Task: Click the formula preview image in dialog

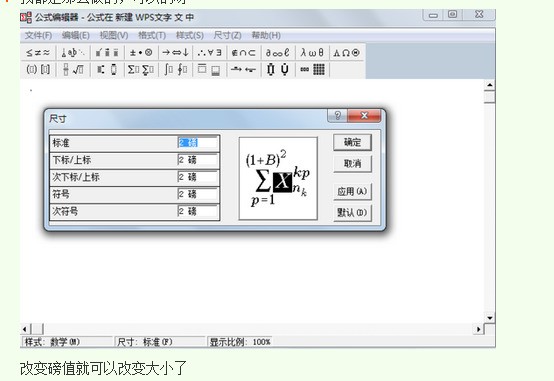Action: [x=278, y=178]
